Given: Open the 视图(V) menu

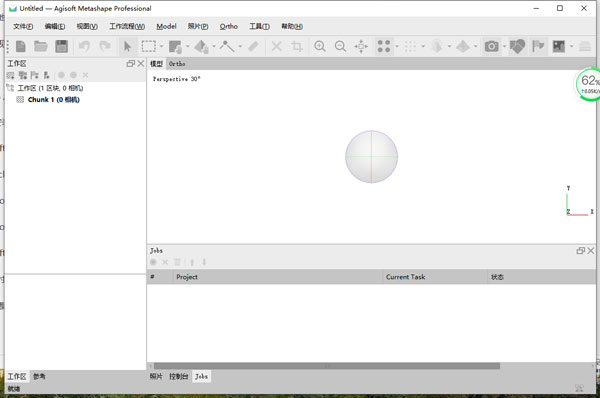Looking at the screenshot, I should 87,26.
